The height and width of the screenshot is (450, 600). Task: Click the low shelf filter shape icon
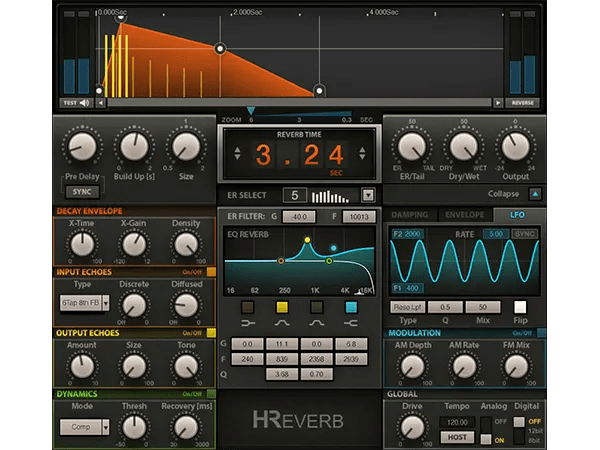(x=248, y=324)
